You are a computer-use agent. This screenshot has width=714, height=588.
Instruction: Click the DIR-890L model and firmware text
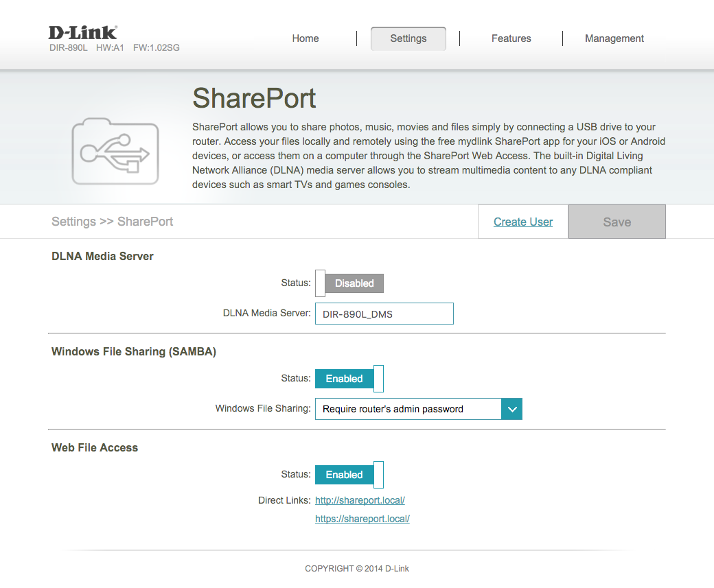tap(115, 48)
